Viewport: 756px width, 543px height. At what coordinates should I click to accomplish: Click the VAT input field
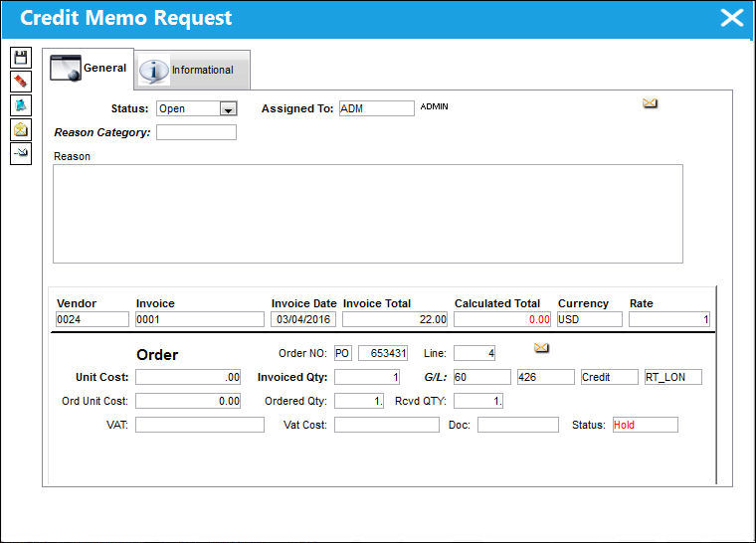[200, 425]
